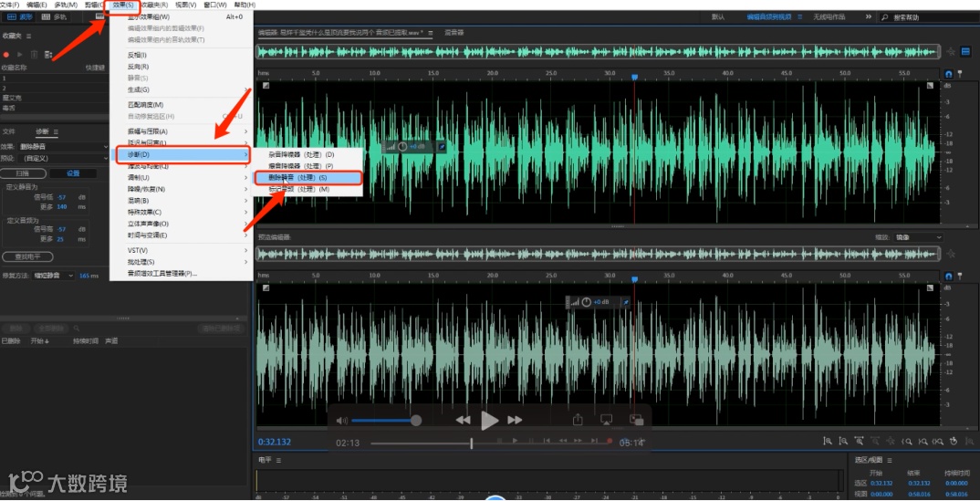Open the 效果 dropdown showing 删除静音
Image resolution: width=980 pixels, height=501 pixels.
pos(62,146)
